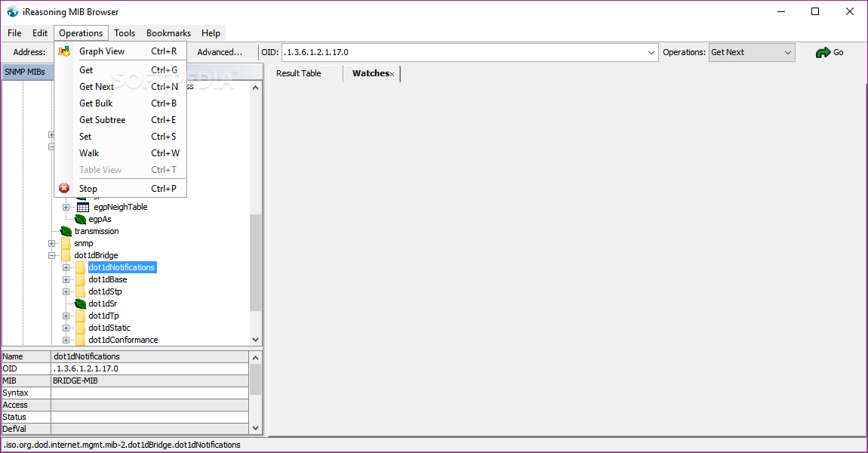
Task: Click the Go button label
Action: pos(838,53)
